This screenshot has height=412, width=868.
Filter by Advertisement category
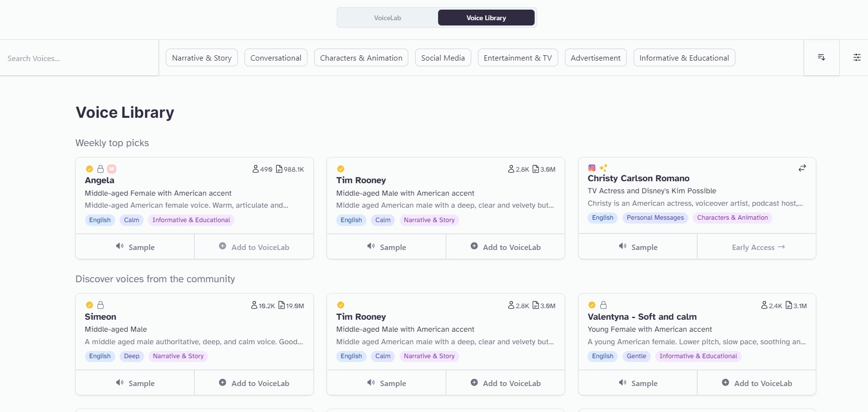point(596,58)
